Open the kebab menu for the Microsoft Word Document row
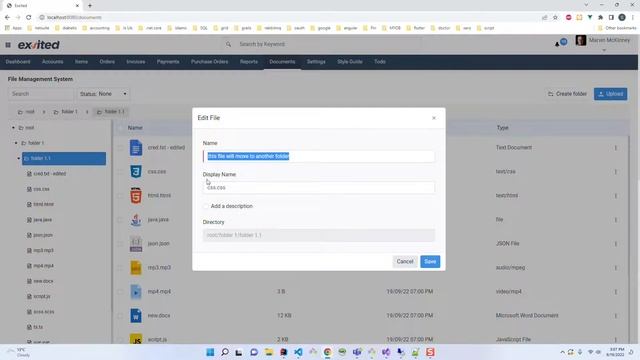 click(x=616, y=316)
